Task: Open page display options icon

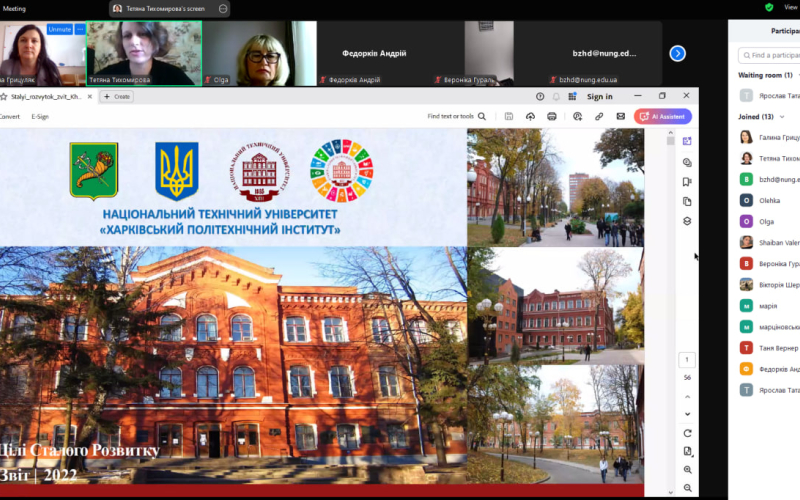Action: 687,451
